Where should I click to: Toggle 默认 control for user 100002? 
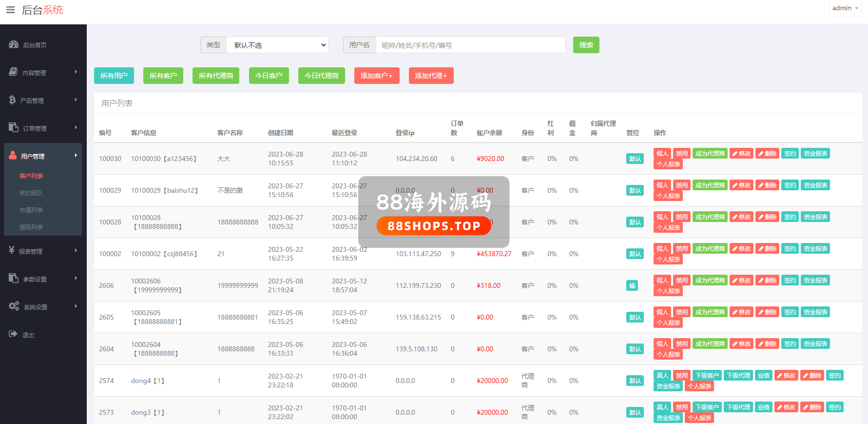(635, 254)
